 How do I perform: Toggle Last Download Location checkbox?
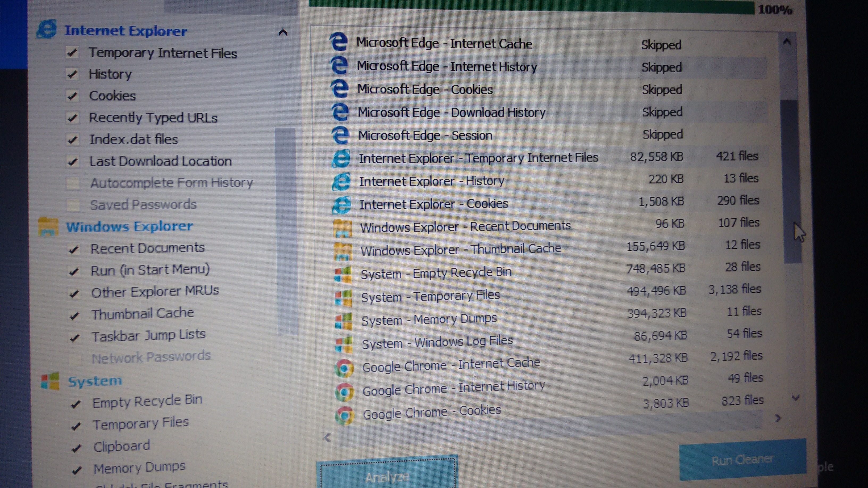click(x=73, y=162)
